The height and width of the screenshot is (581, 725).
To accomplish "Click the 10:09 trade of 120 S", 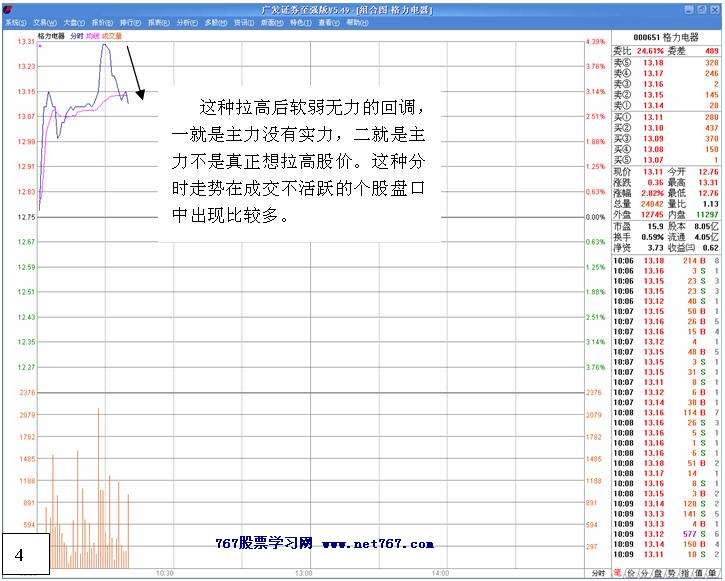I will click(x=666, y=504).
